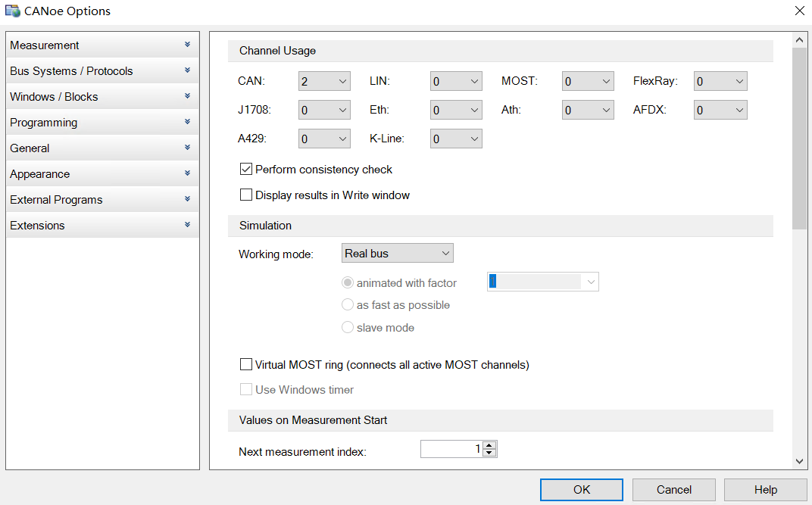
Task: Expand the External Programs chevron
Action: [187, 199]
